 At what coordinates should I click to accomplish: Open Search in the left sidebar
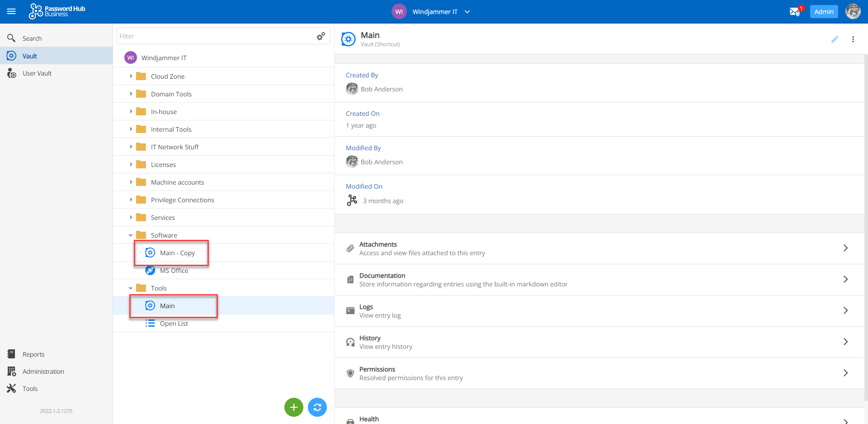point(32,38)
